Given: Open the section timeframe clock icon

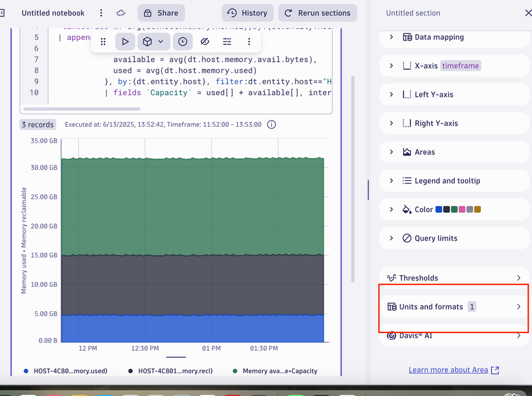Looking at the screenshot, I should 183,42.
